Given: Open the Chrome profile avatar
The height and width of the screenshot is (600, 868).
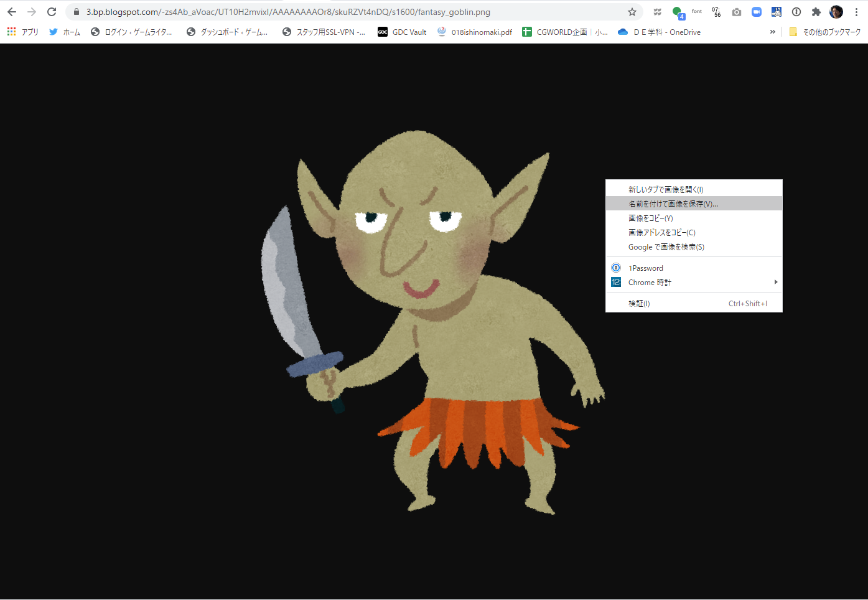Looking at the screenshot, I should [836, 12].
